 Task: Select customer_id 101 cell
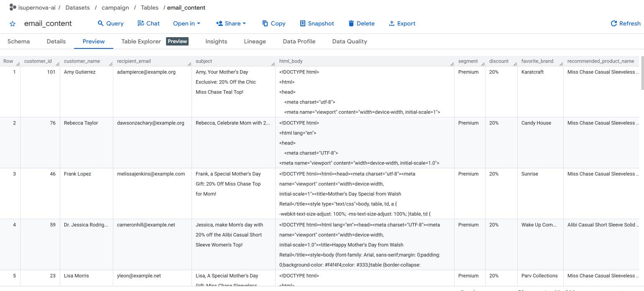coord(40,91)
